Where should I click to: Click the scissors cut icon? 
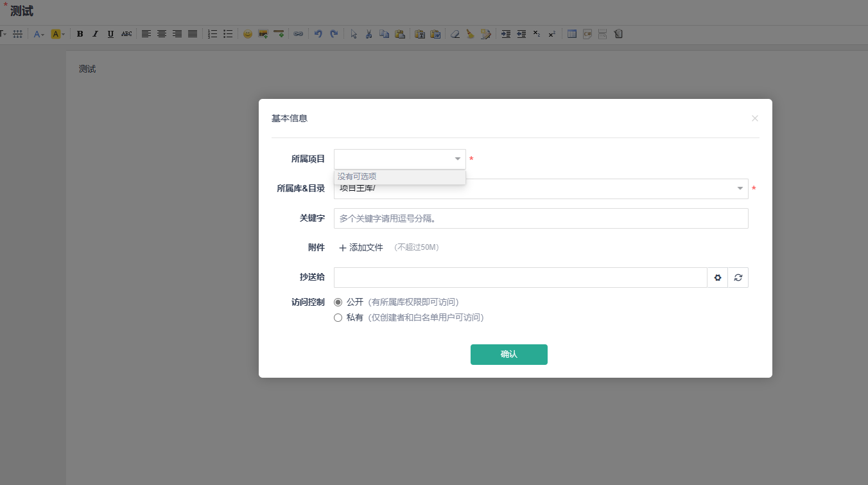pyautogui.click(x=369, y=34)
